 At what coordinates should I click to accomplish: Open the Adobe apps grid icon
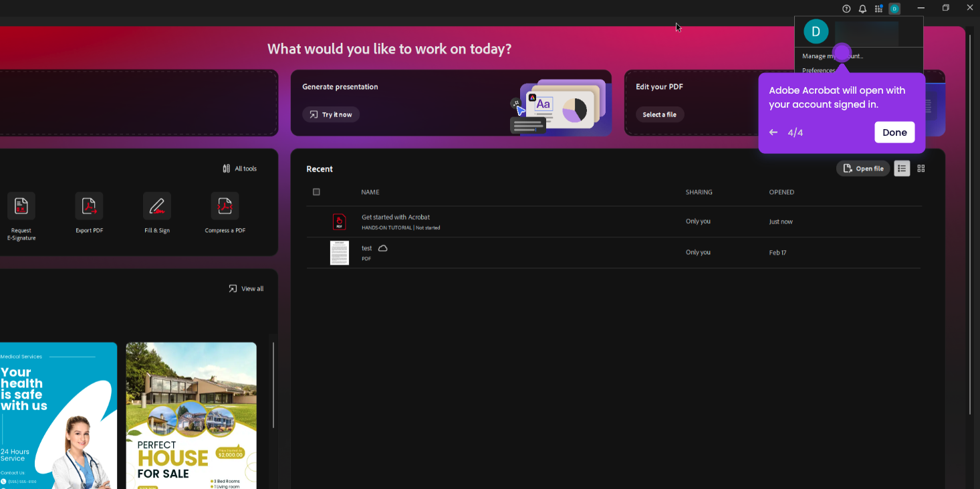(x=878, y=9)
